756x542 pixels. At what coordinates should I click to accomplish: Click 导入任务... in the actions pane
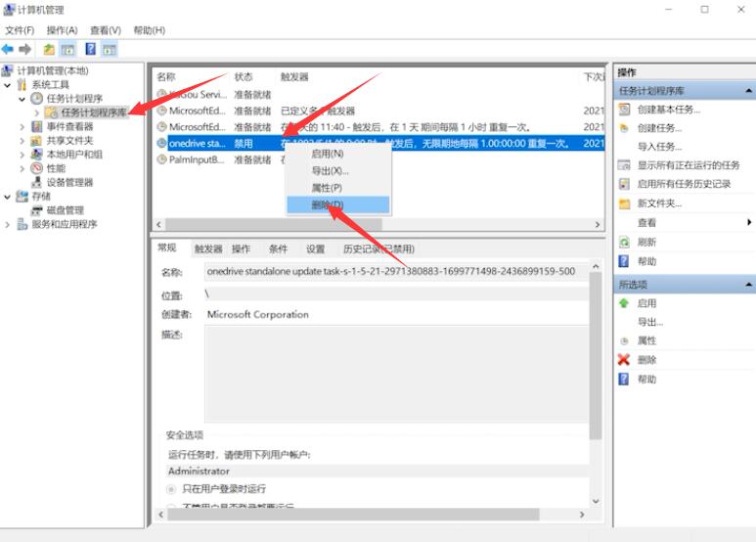point(659,147)
